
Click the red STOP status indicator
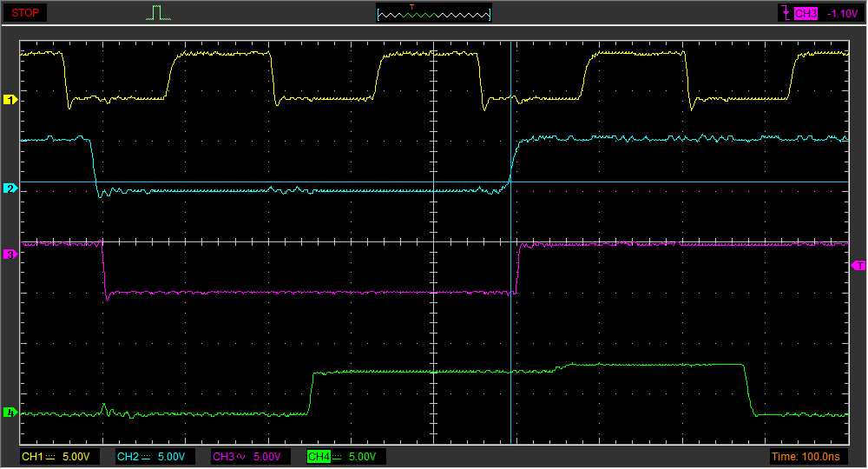(x=25, y=13)
